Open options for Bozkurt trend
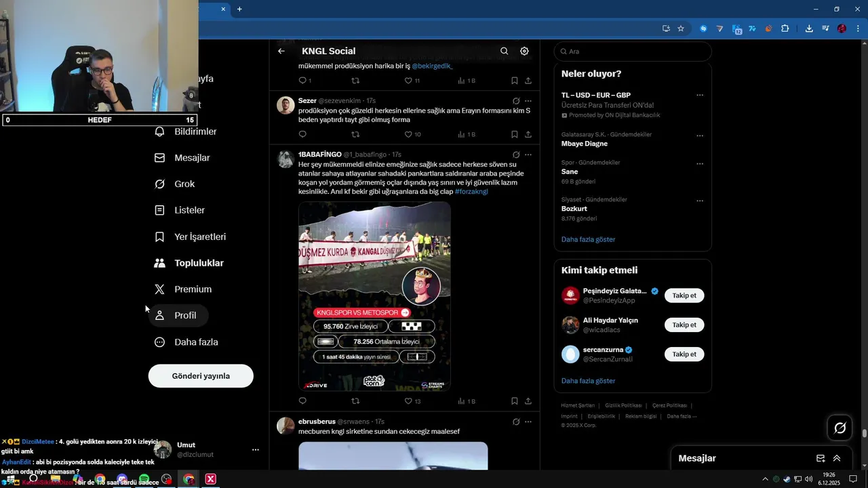Screen dimensions: 868x488 [700, 201]
